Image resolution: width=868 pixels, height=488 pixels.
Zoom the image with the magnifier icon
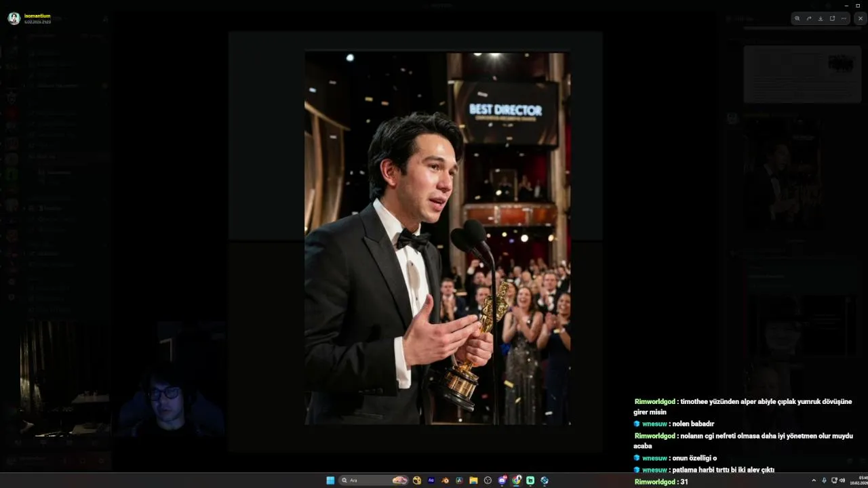pyautogui.click(x=797, y=19)
